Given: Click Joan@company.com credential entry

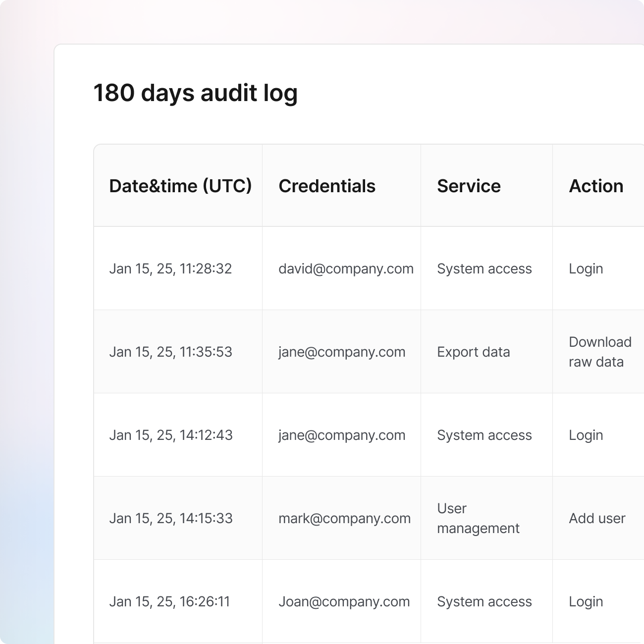Looking at the screenshot, I should (x=343, y=601).
